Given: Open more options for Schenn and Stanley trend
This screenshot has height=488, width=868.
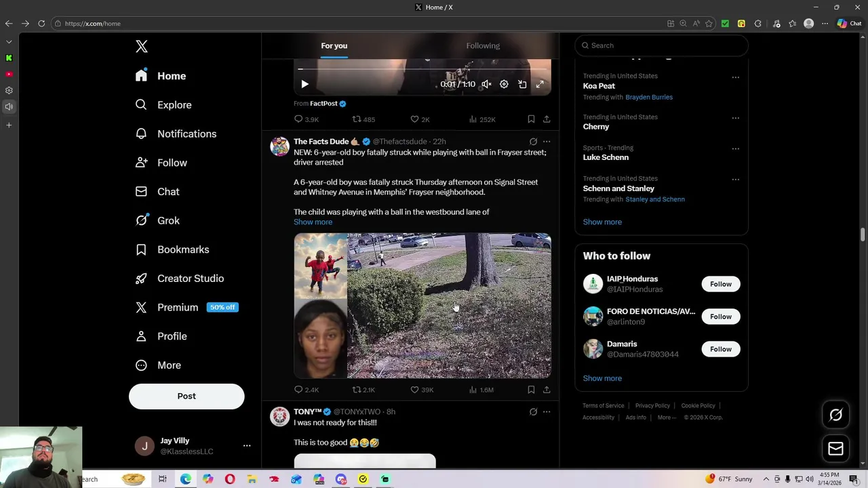Looking at the screenshot, I should [x=735, y=180].
